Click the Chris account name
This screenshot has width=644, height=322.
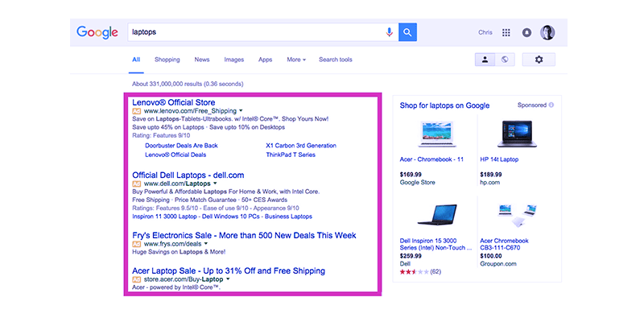[x=485, y=32]
